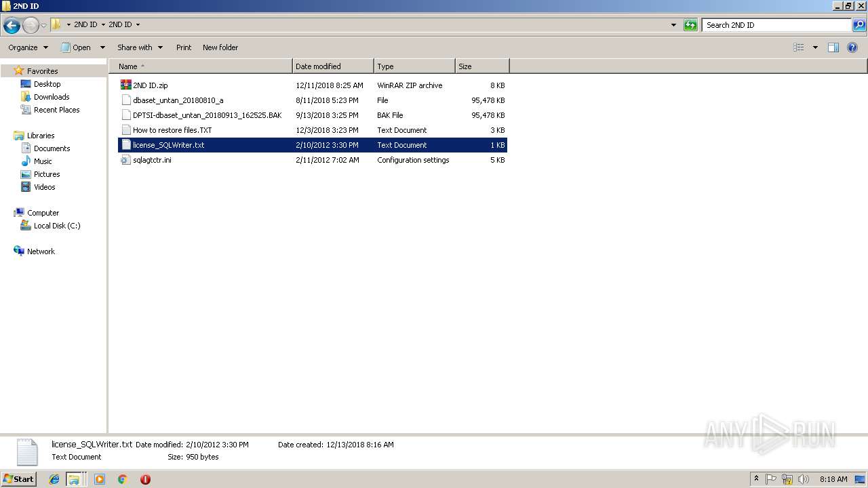Click the Back navigation arrow
Viewport: 868px width, 488px height.
tap(12, 25)
